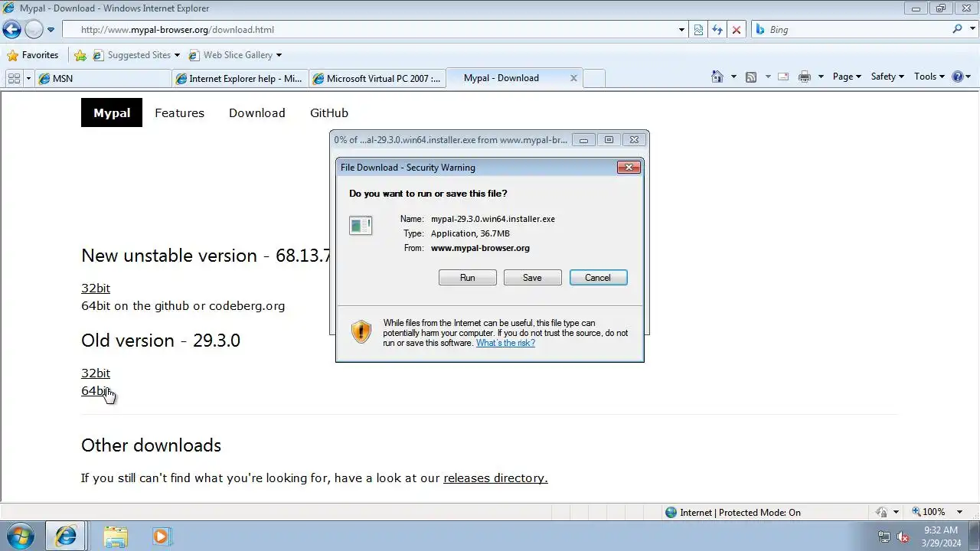Image resolution: width=980 pixels, height=551 pixels.
Task: Open Suggested Sites in the Favorites bar
Action: point(136,55)
